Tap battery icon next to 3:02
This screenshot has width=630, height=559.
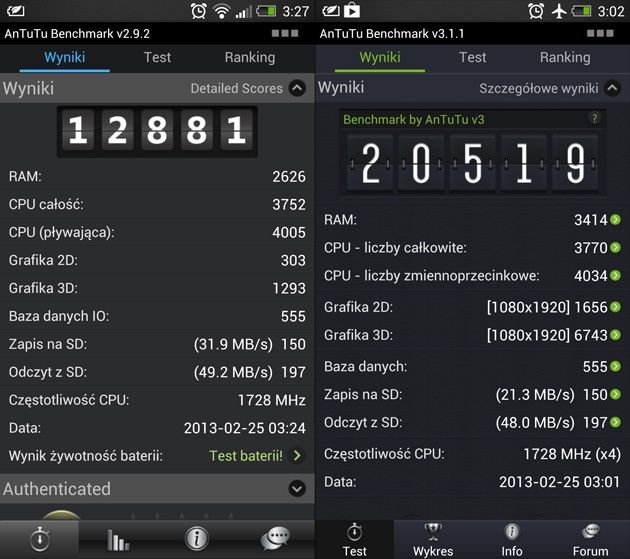tap(581, 10)
